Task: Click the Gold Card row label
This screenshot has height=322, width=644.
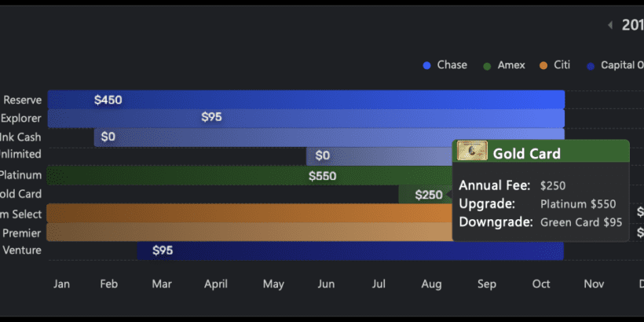Action: [21, 194]
